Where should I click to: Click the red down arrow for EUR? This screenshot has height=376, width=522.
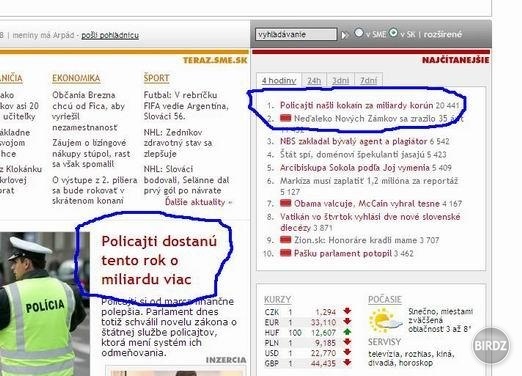click(x=347, y=321)
